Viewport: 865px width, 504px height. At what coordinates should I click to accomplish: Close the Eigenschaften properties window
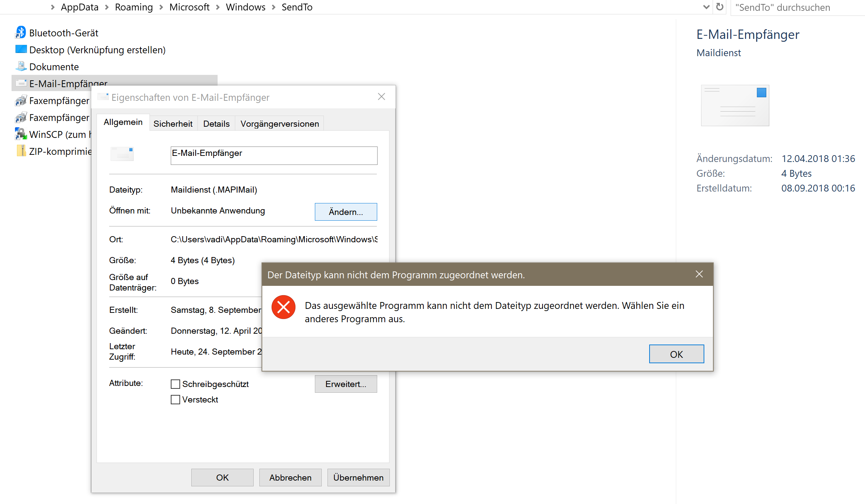coord(382,96)
